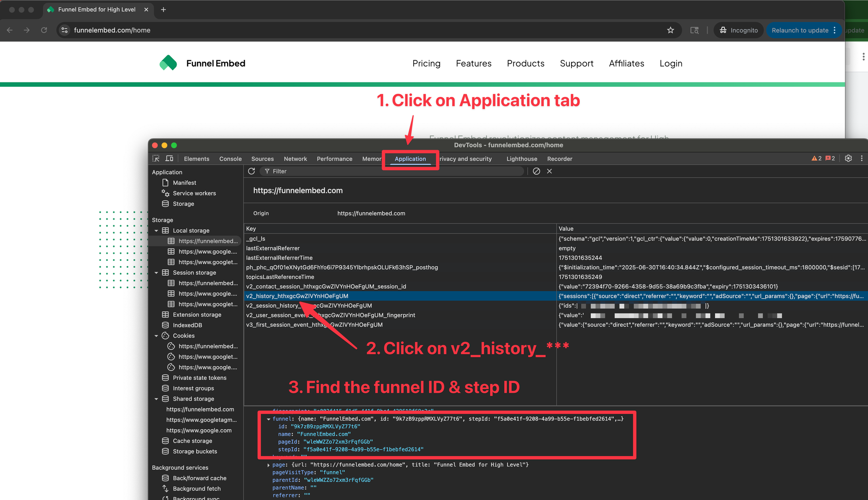Open the Support page link
Screen dimensions: 868x500
(576, 63)
